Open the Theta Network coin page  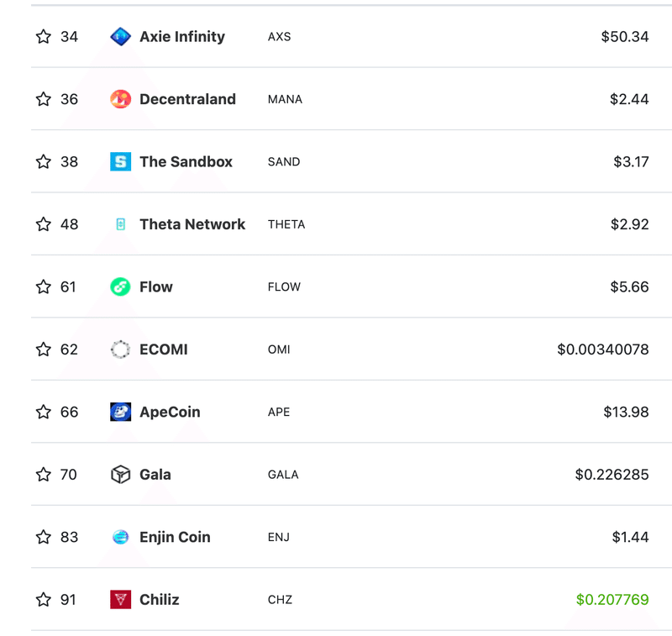click(x=192, y=224)
